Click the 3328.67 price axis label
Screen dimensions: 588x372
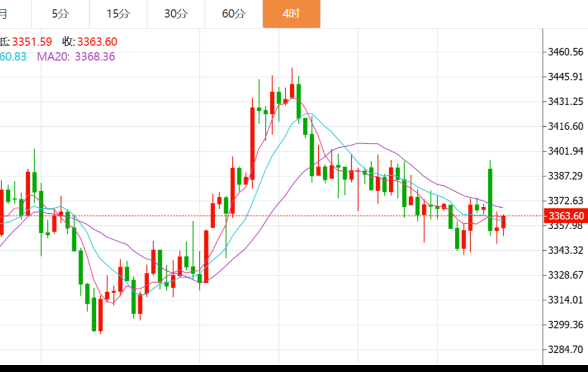(x=565, y=275)
